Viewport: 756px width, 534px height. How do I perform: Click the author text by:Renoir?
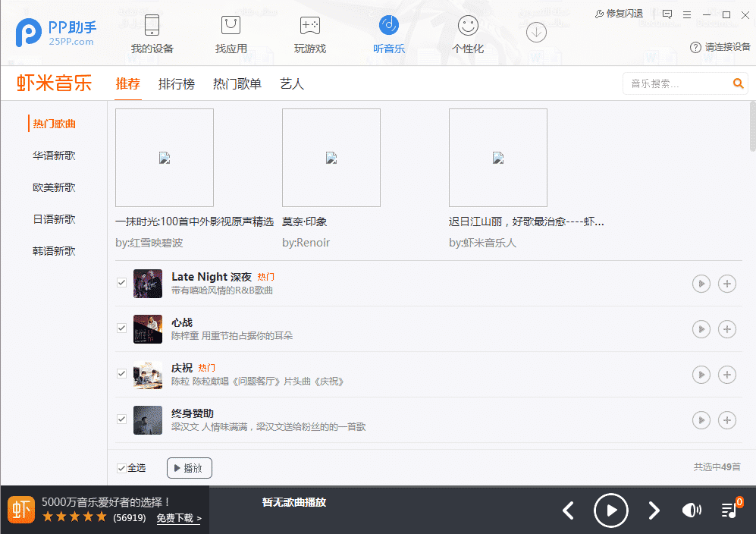click(x=306, y=243)
